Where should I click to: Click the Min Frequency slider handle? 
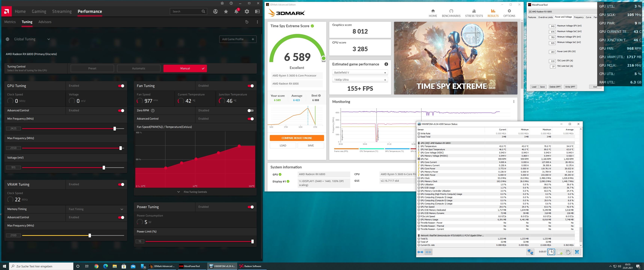click(x=115, y=128)
